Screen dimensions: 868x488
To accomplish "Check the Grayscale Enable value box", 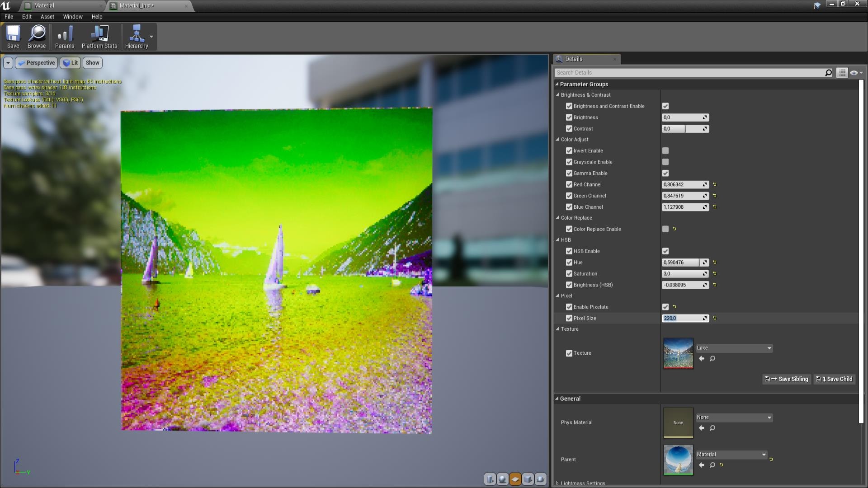I will (665, 162).
